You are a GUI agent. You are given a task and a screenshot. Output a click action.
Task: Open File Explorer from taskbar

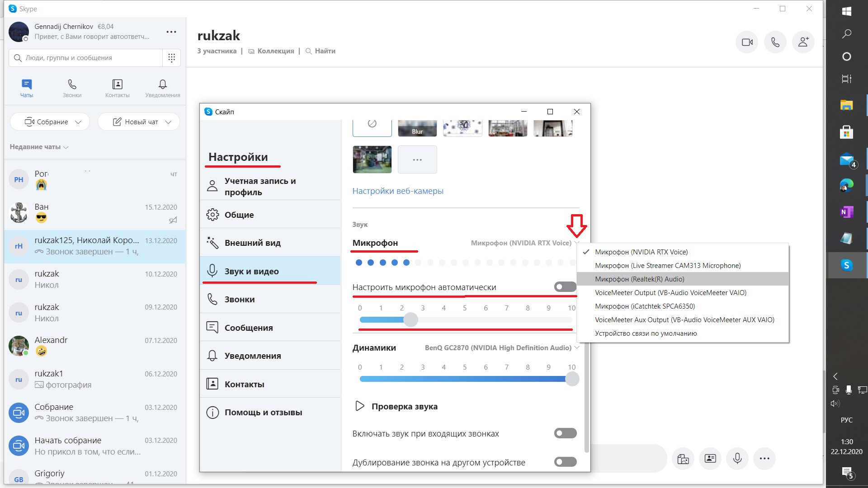(847, 105)
